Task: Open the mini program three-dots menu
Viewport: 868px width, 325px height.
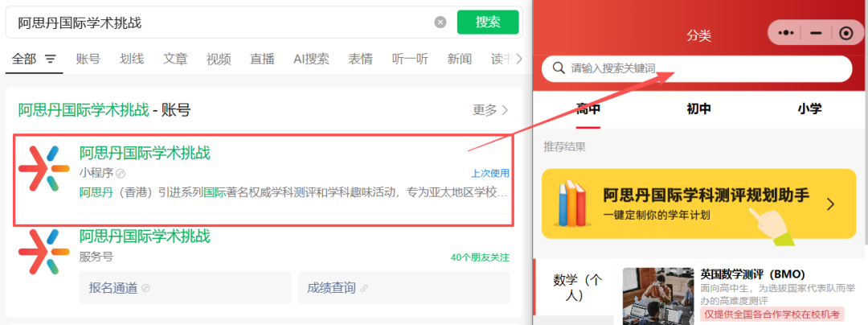Action: pos(785,33)
